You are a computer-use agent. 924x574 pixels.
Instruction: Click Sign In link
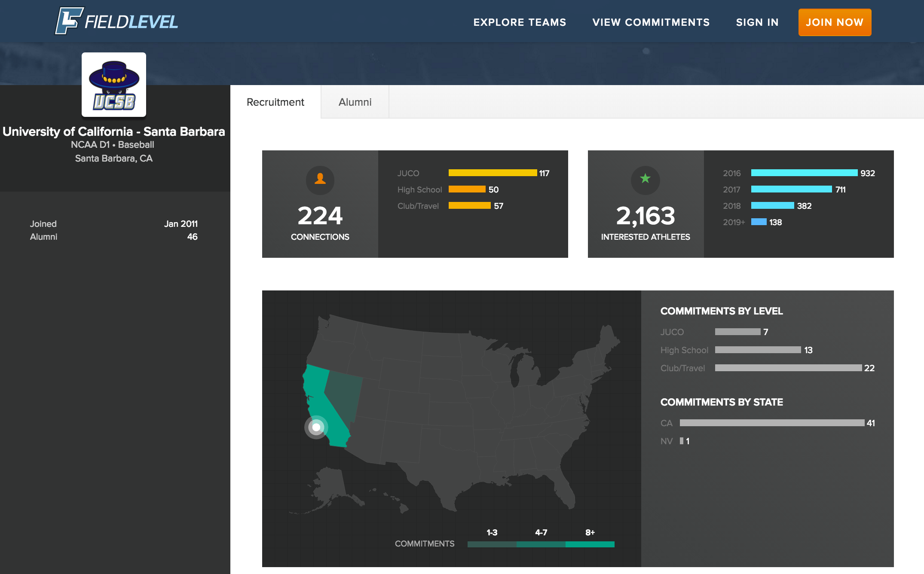coord(757,22)
